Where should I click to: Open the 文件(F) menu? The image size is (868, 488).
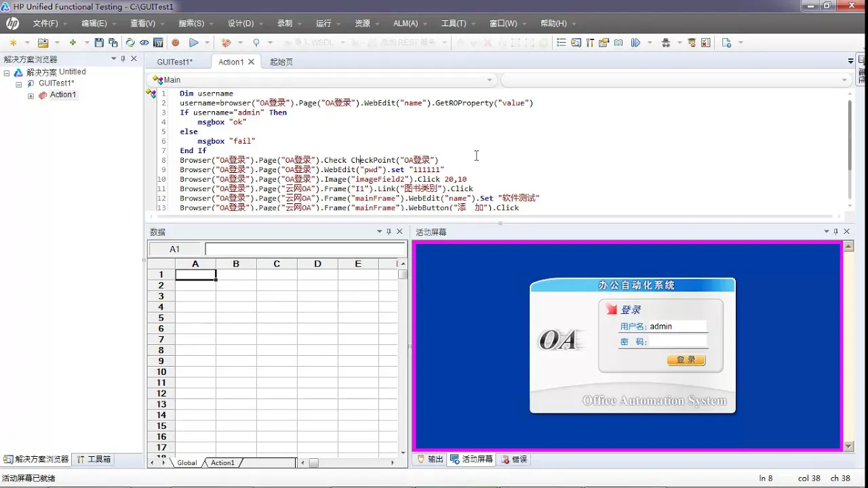coord(45,24)
